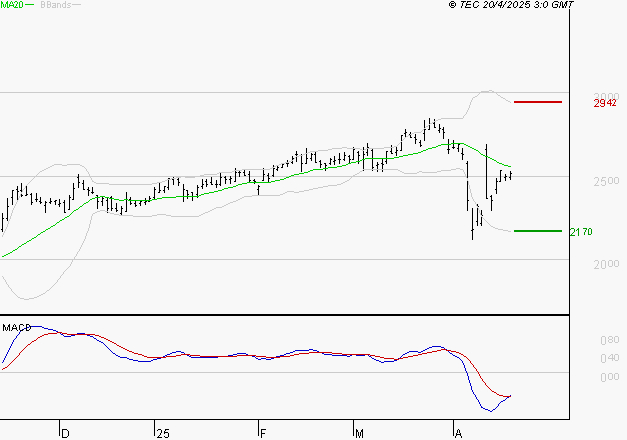Click the 000 MACD axis value
The image size is (627, 440).
coord(608,377)
